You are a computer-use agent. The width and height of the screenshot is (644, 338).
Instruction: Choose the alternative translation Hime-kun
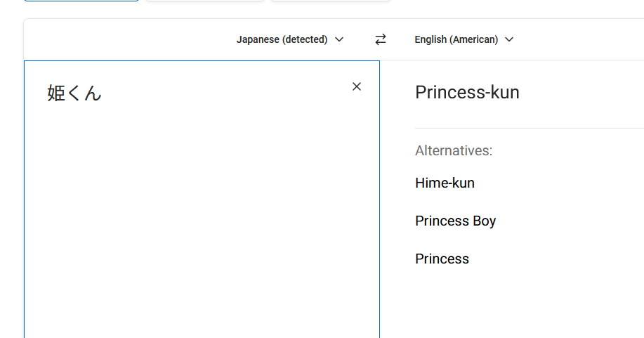(445, 183)
